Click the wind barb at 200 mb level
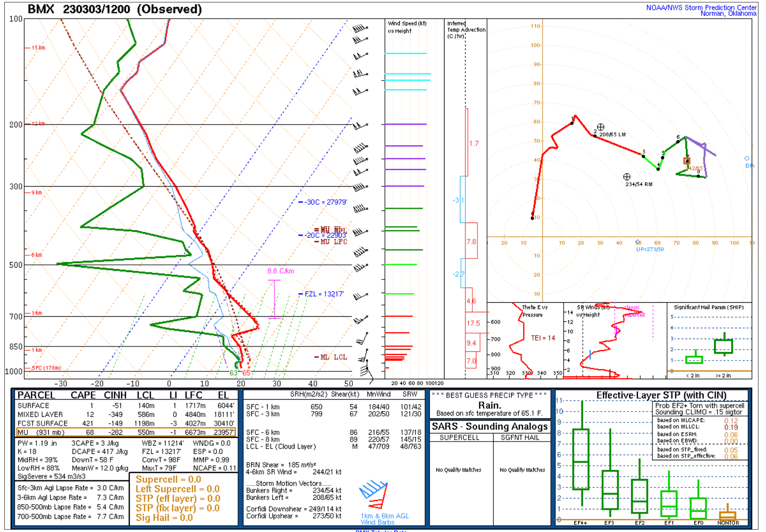The height and width of the screenshot is (532, 766). pyautogui.click(x=360, y=126)
